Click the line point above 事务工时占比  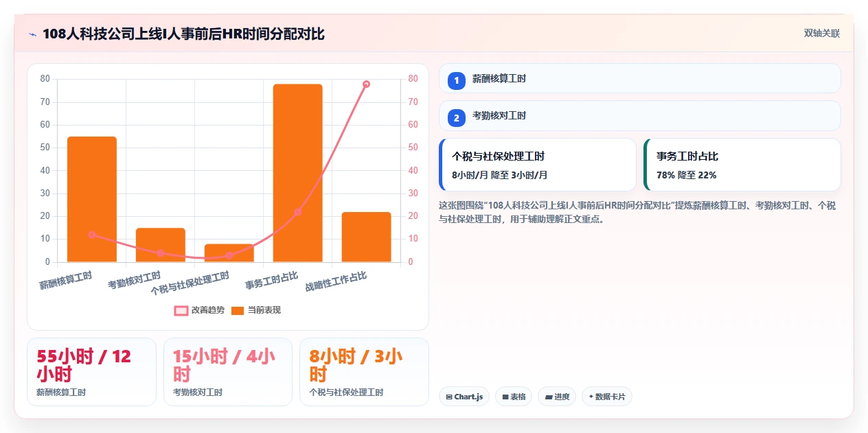pos(297,212)
